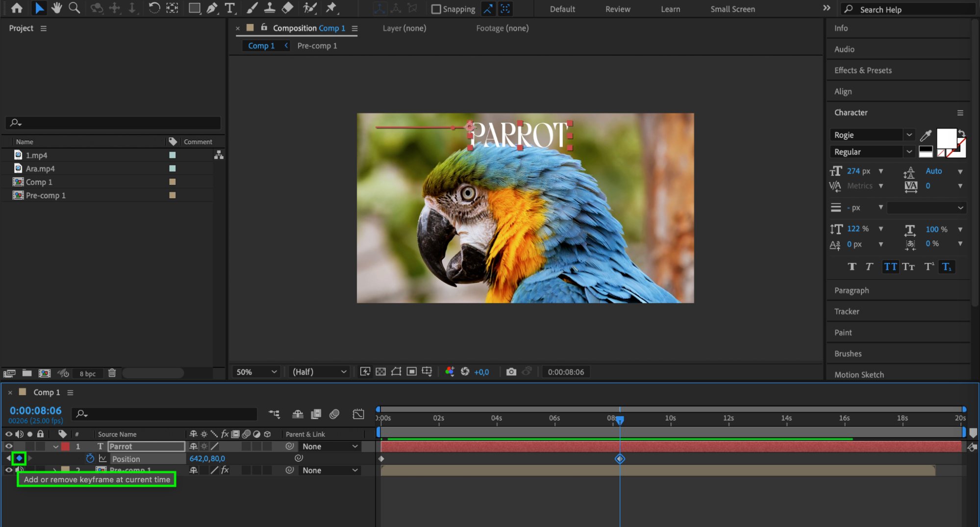Choose the Horizontal Type tool
Viewport: 980px width, 527px height.
(229, 8)
